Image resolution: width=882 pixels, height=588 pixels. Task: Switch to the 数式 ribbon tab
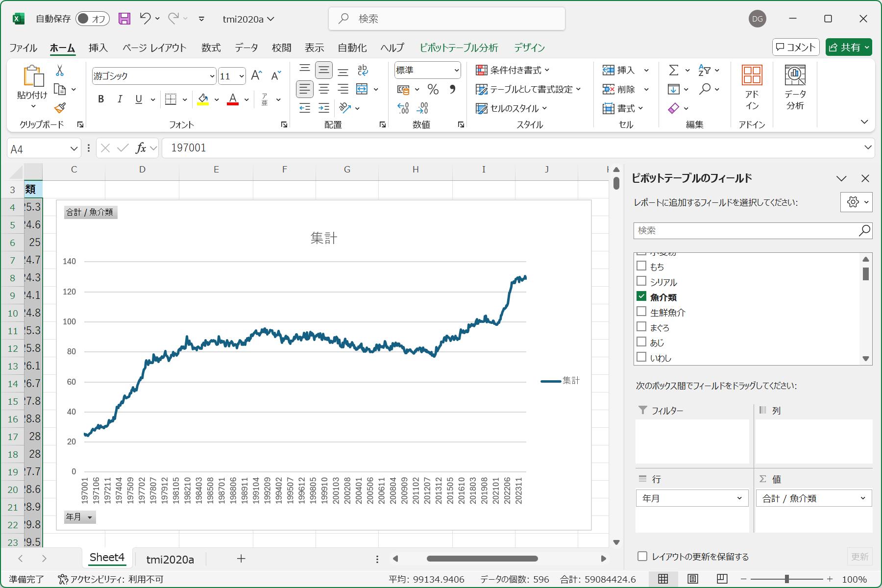pyautogui.click(x=211, y=48)
